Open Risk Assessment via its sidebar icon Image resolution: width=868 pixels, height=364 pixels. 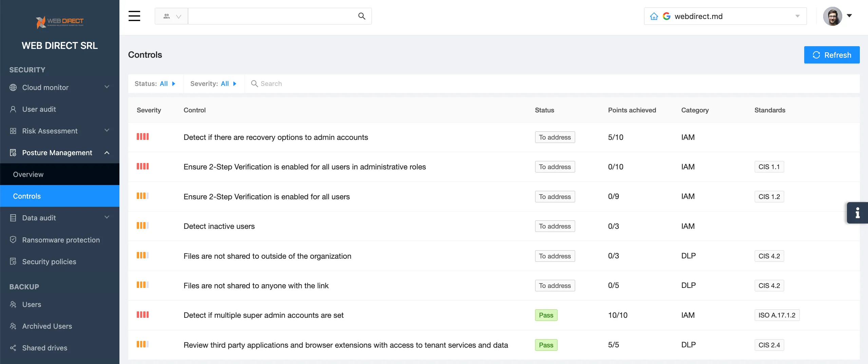tap(13, 131)
